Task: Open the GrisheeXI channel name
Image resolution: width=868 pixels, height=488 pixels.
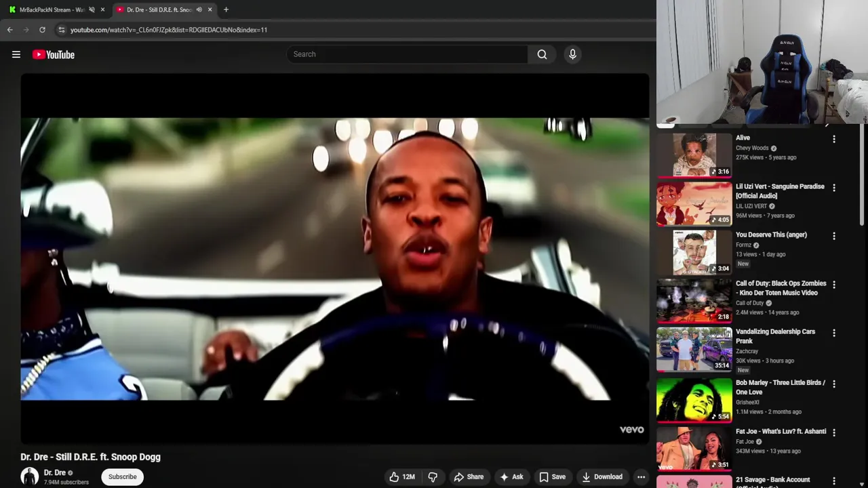Action: (748, 402)
